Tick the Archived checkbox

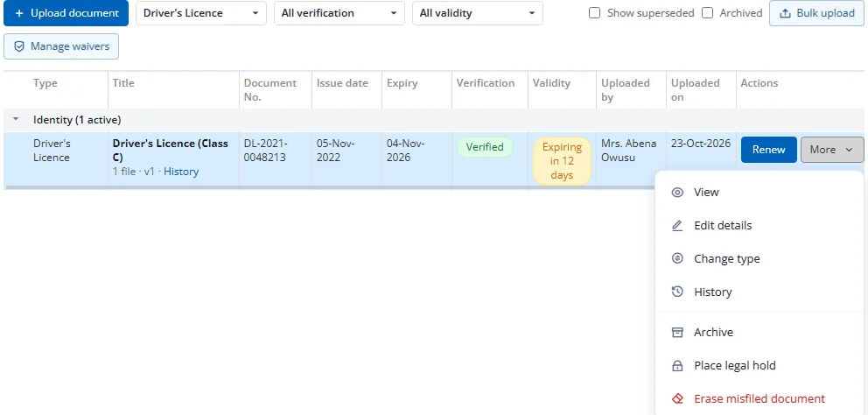coord(707,13)
